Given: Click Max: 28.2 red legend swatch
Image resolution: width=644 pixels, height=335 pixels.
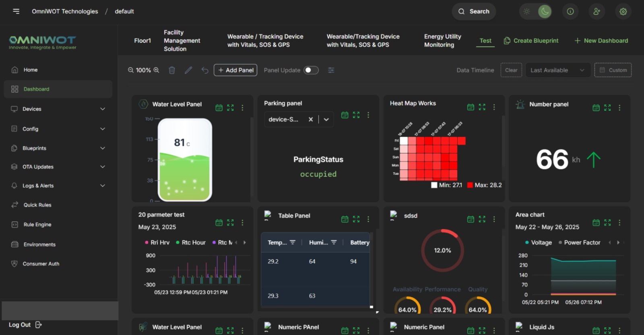Looking at the screenshot, I should (470, 185).
